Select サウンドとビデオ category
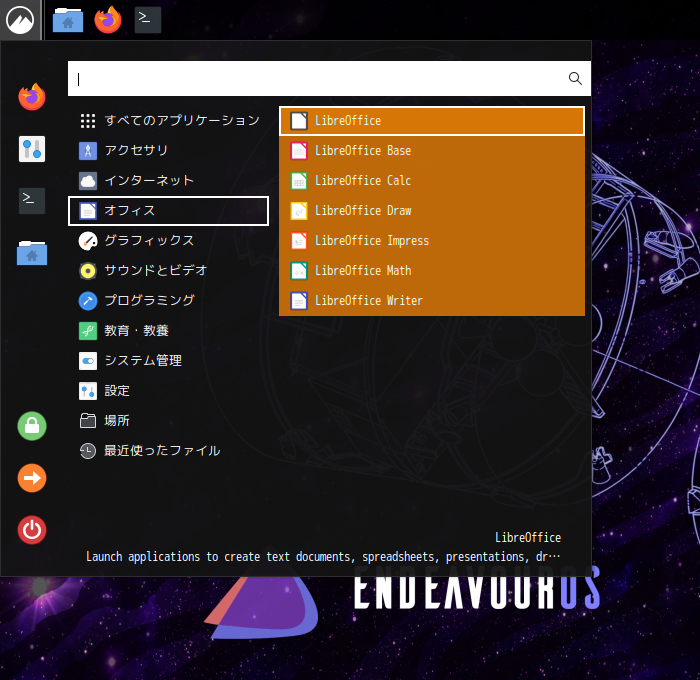 coord(168,271)
